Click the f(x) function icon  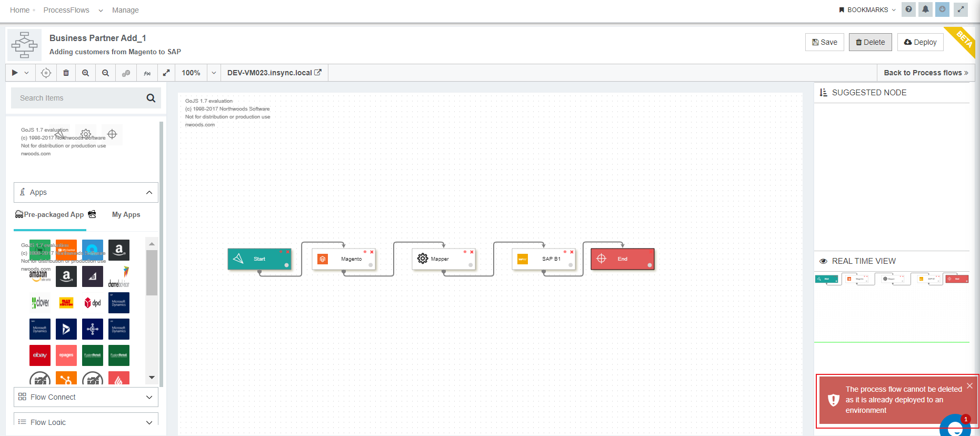(x=147, y=73)
